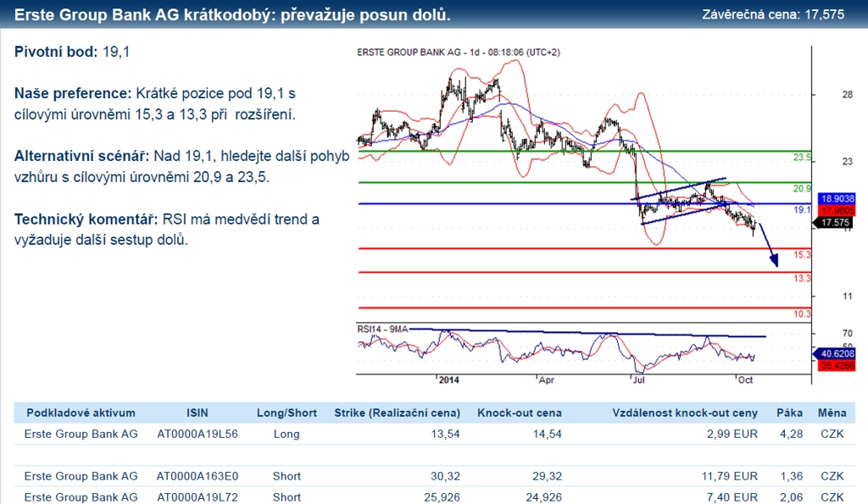Select the 'Závěrečná cena: 17,575' closing price text
The height and width of the screenshot is (504, 868).
coord(773,14)
